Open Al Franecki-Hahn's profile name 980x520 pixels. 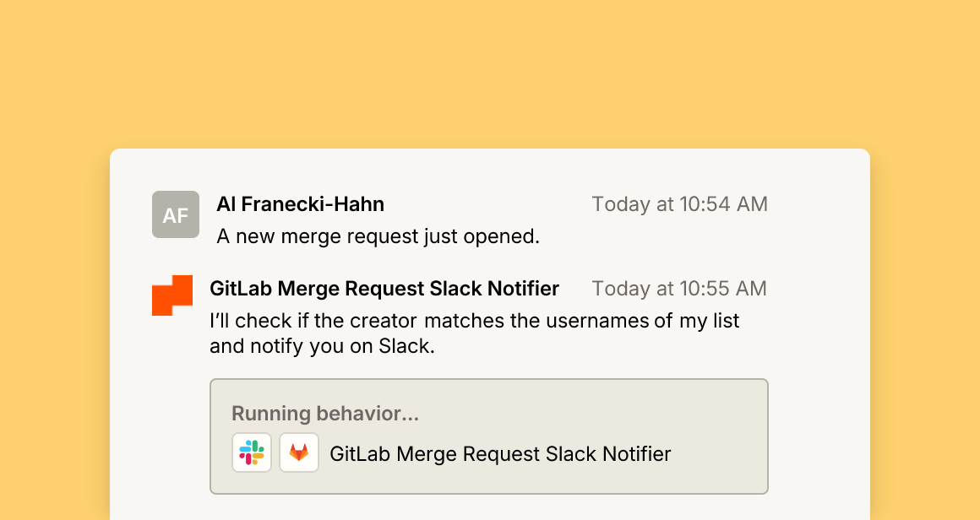[x=301, y=204]
